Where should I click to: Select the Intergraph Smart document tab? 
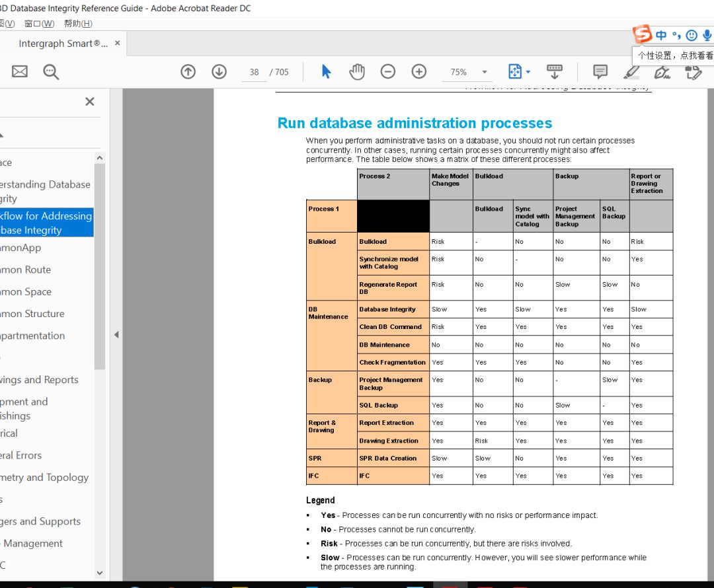(63, 44)
